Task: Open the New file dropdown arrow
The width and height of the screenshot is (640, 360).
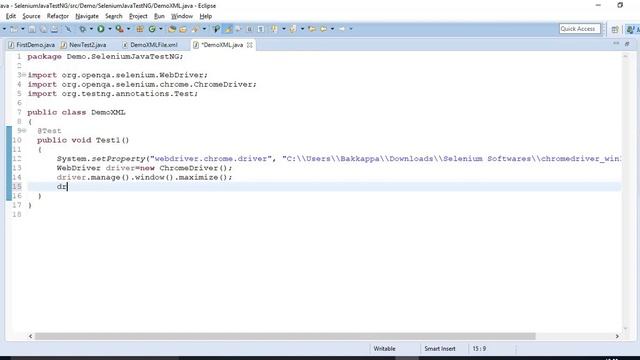Action: [x=22, y=29]
